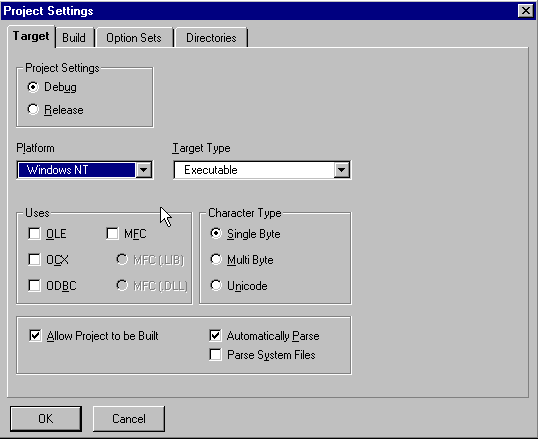Select the Target tab
The height and width of the screenshot is (439, 538).
[x=31, y=36]
